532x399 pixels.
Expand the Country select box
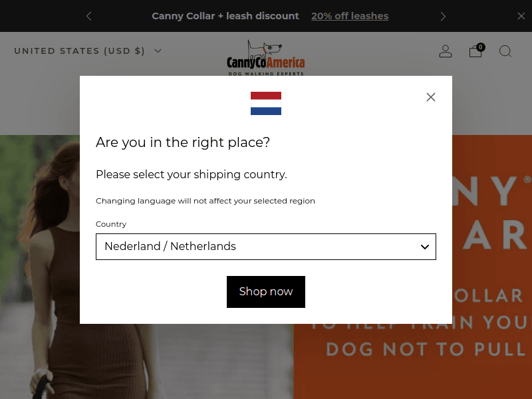266,247
